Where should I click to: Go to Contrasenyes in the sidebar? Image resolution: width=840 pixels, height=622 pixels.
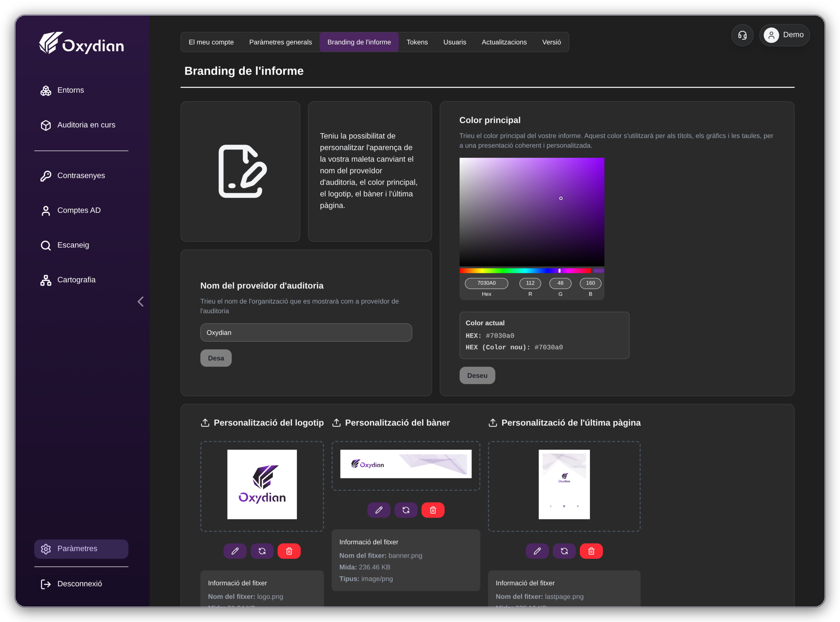click(x=81, y=176)
